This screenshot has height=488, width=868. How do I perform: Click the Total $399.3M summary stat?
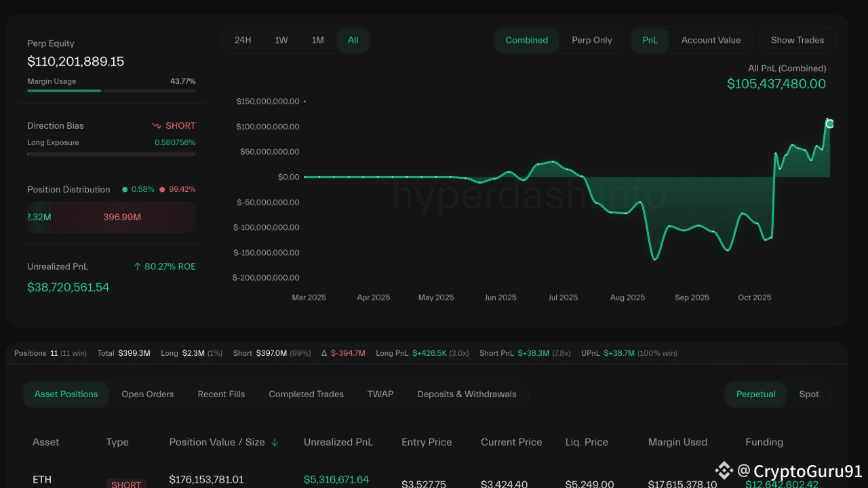(123, 353)
